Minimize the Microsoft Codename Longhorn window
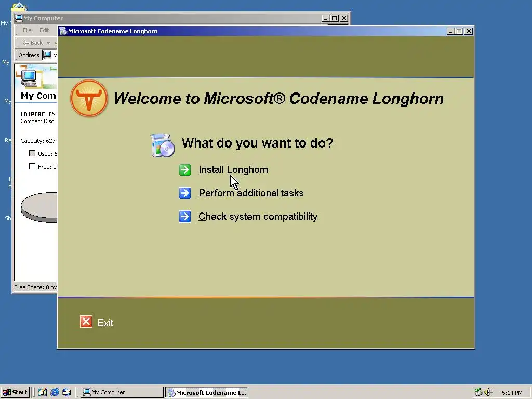This screenshot has width=532, height=399. [450, 31]
